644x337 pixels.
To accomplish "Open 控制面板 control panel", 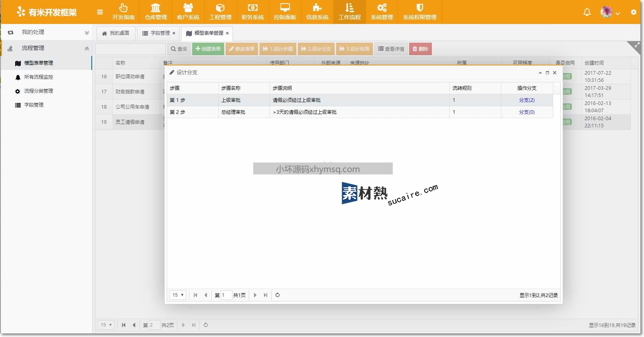I will 285,12.
